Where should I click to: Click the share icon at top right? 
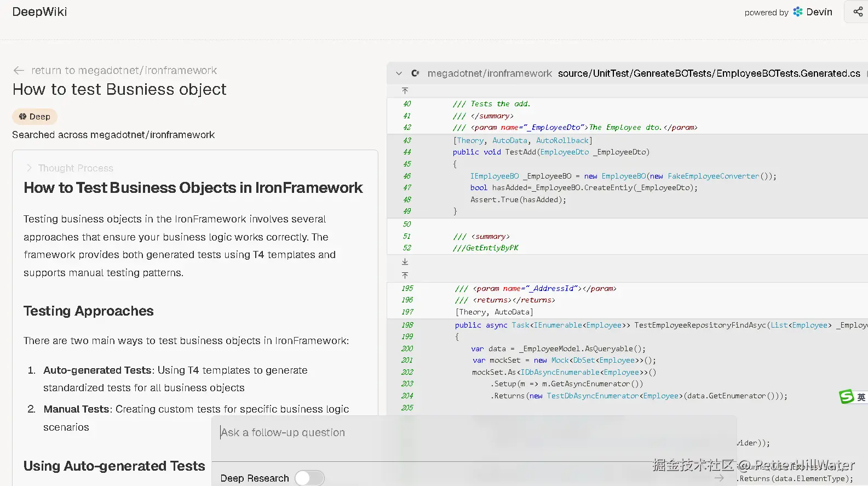(858, 12)
